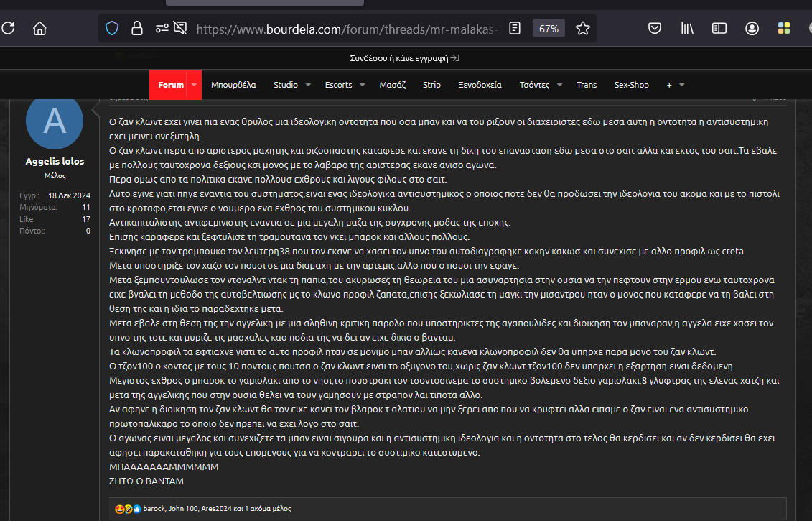Open the Ξενοδοχεία navigation tab
The height and width of the screenshot is (521, 812).
tap(480, 85)
